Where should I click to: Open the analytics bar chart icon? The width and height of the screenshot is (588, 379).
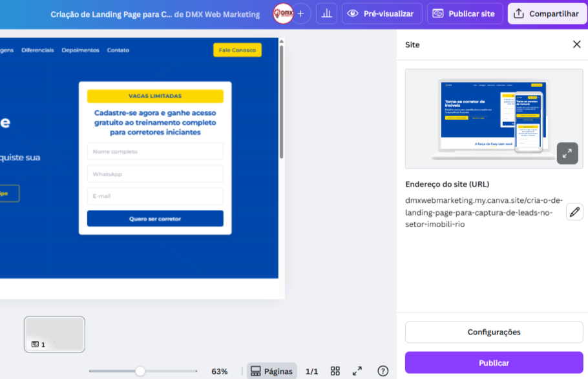pos(326,14)
